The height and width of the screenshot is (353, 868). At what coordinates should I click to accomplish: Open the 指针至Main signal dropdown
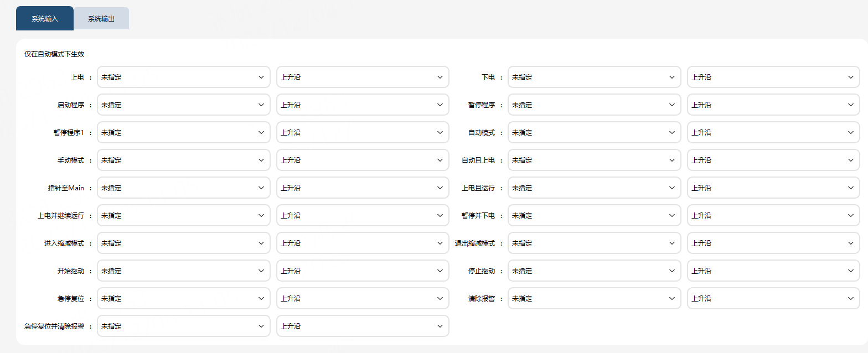click(184, 188)
